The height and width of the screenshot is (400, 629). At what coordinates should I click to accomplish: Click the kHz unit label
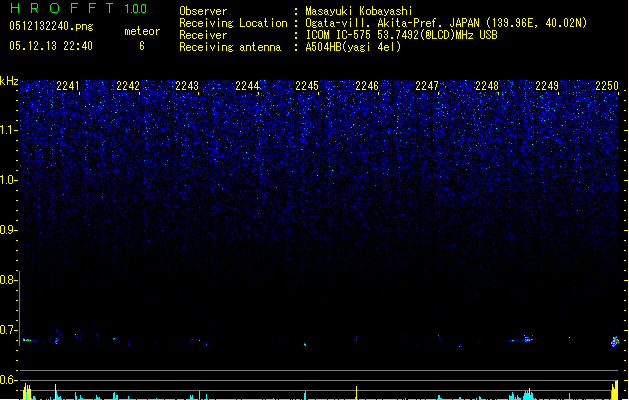[9, 81]
